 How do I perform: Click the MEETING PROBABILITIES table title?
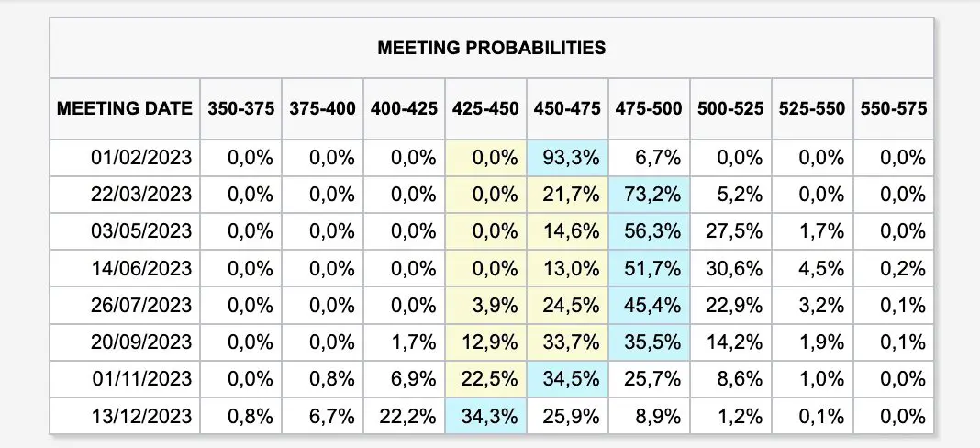click(x=491, y=48)
